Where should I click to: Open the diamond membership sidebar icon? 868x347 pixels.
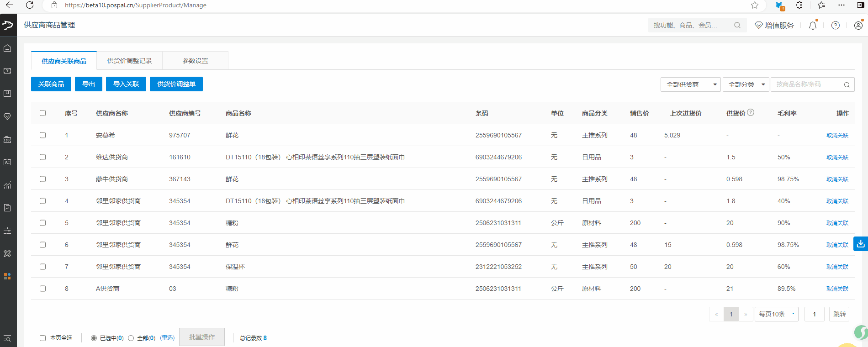click(7, 116)
